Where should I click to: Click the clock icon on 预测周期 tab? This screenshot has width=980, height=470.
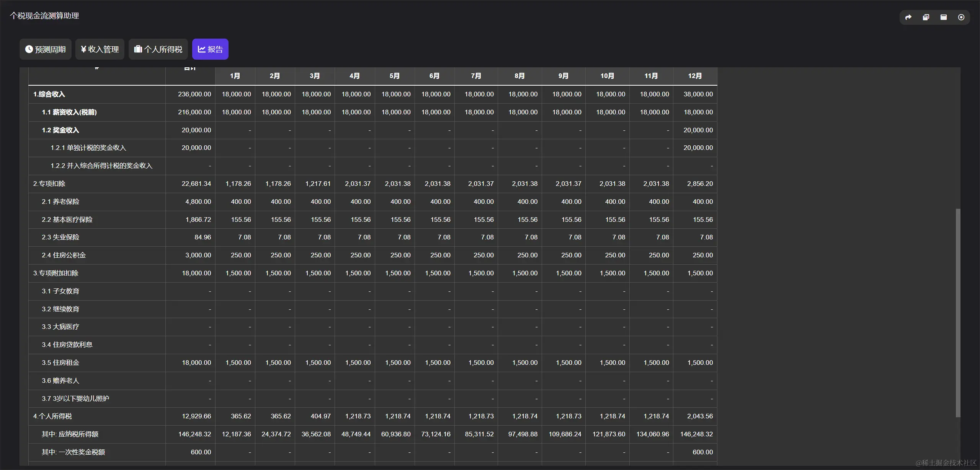click(29, 49)
